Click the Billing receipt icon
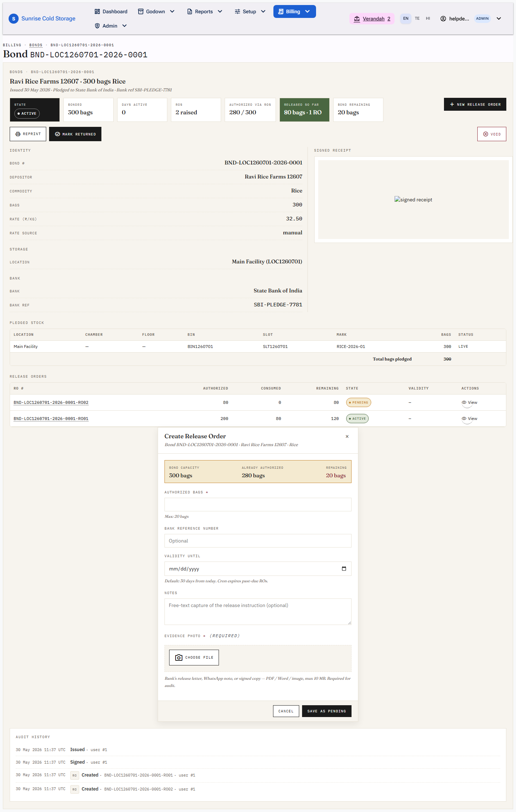Image resolution: width=516 pixels, height=812 pixels. click(281, 11)
